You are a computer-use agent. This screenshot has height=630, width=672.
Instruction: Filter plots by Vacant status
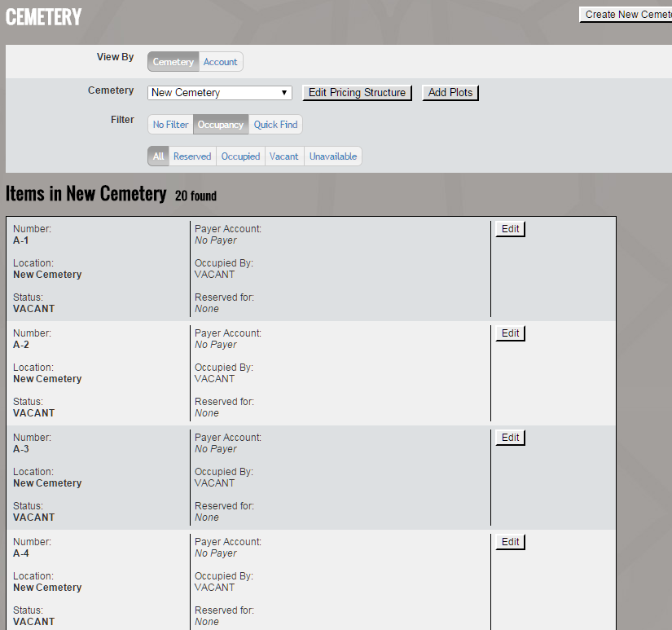pyautogui.click(x=284, y=156)
